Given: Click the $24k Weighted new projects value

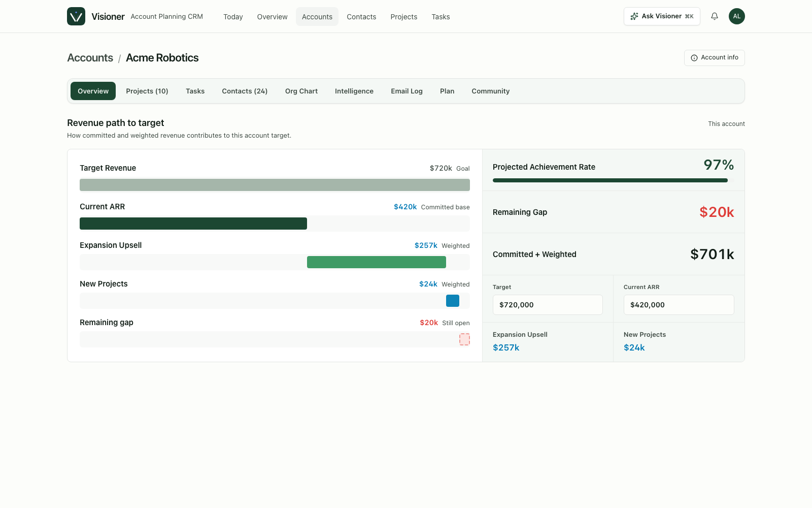Looking at the screenshot, I should pos(428,284).
